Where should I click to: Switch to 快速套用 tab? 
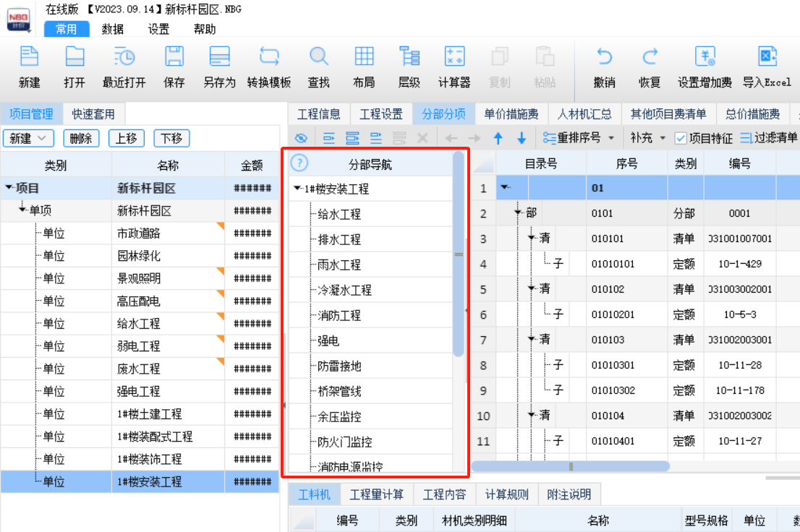(x=93, y=113)
